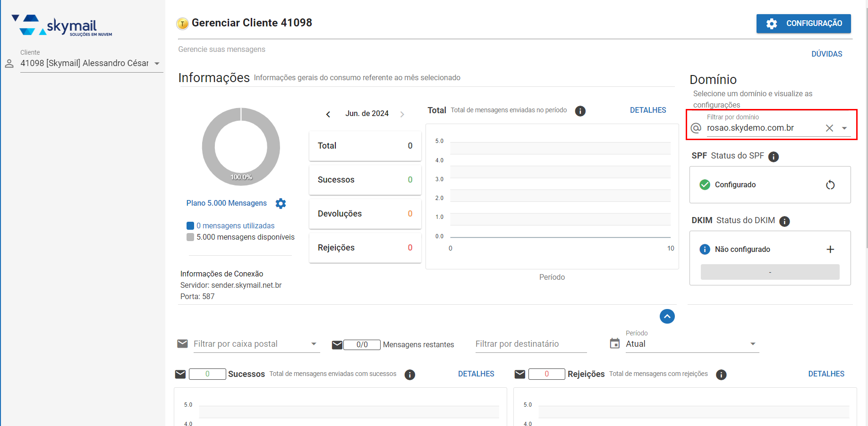Click the Skymail logo
This screenshot has height=426, width=868.
(62, 25)
